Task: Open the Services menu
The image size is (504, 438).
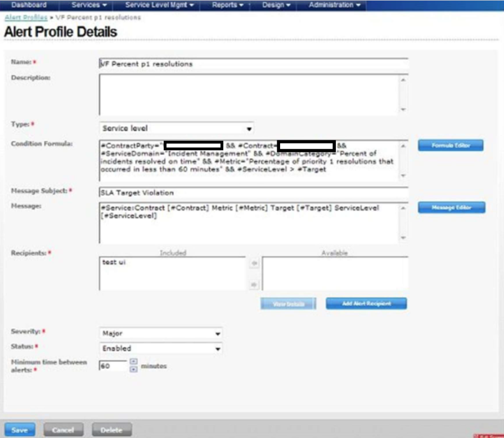Action: point(89,5)
